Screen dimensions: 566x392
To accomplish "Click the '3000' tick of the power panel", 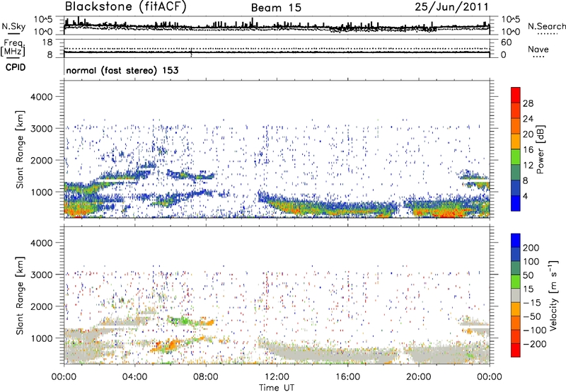I will coord(42,129).
